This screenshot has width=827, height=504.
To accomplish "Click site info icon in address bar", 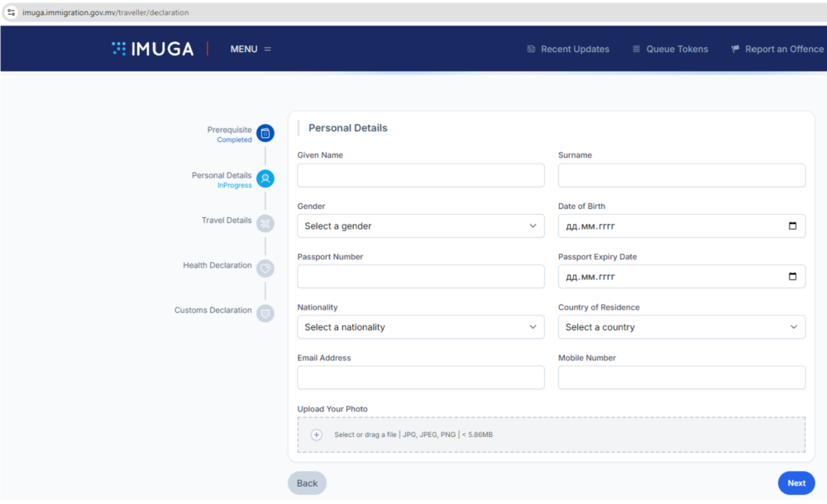I will [11, 12].
